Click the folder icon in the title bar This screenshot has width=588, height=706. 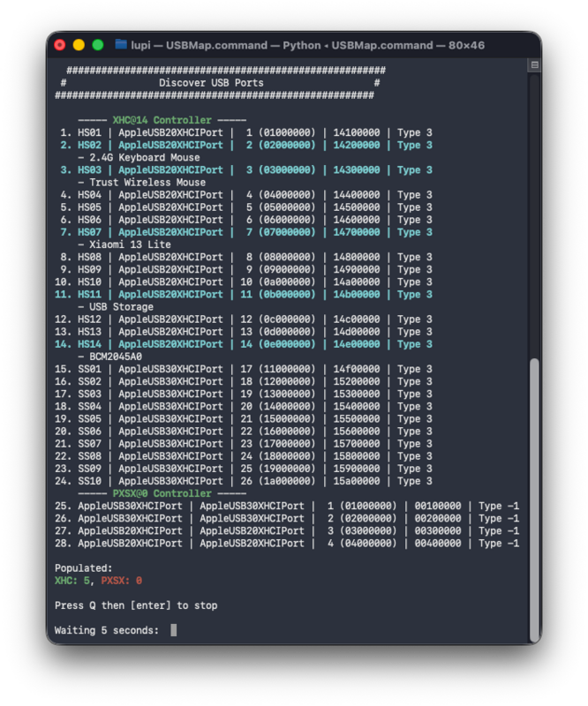[x=121, y=45]
